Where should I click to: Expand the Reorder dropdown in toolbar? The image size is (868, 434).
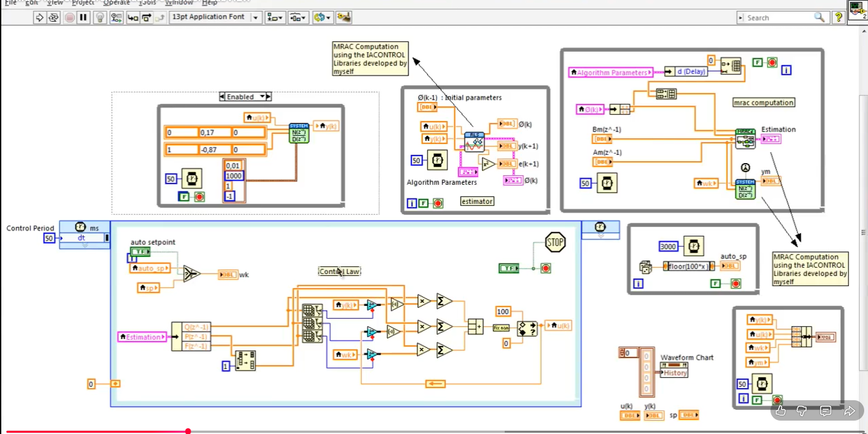324,17
